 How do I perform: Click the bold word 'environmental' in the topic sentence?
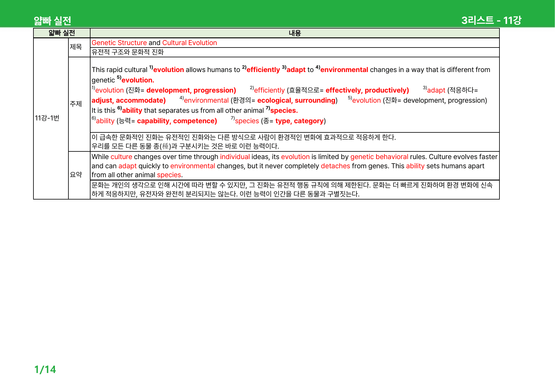(x=344, y=70)
